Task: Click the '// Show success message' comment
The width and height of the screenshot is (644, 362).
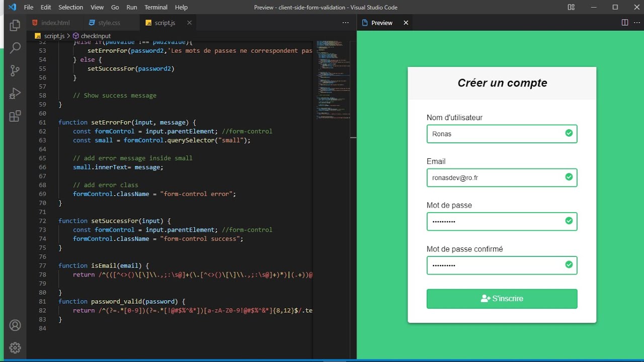Action: 115,96
